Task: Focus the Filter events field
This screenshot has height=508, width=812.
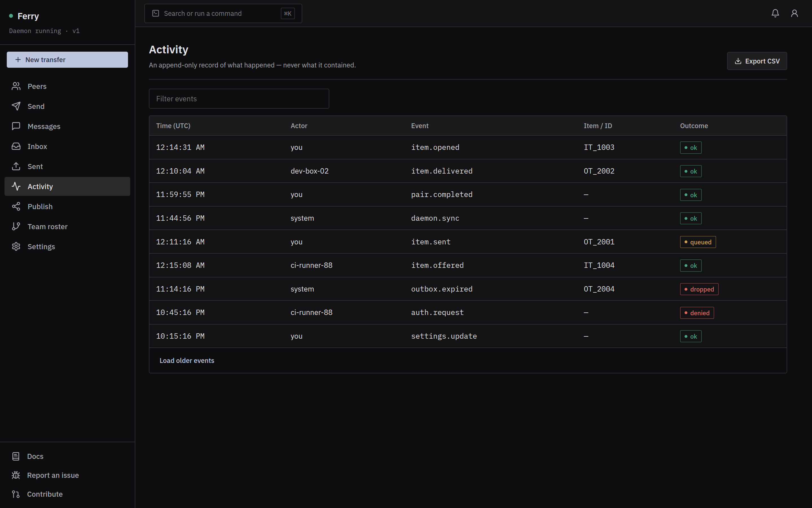Action: click(x=239, y=99)
